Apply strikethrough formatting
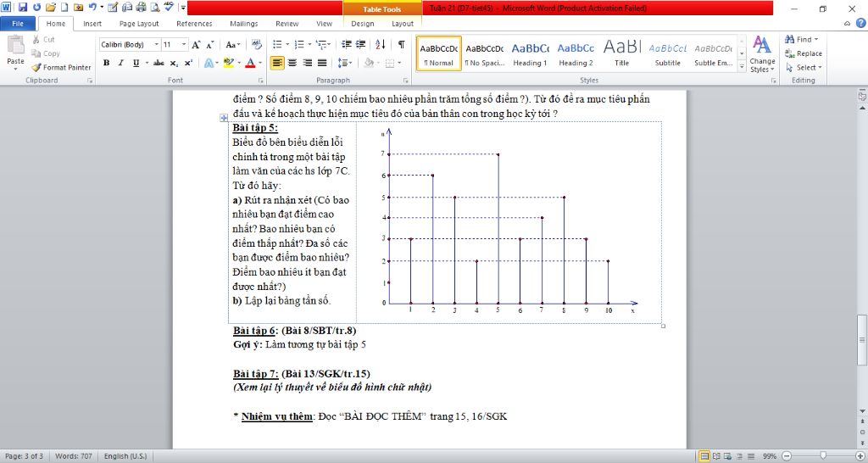The height and width of the screenshot is (463, 868). (159, 63)
